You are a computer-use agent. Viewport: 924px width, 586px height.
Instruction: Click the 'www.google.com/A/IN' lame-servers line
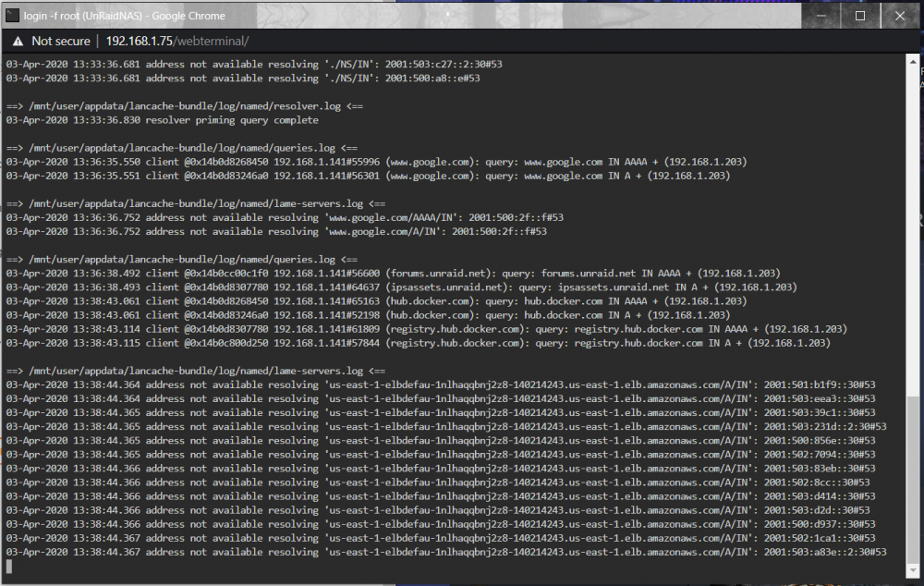click(276, 232)
